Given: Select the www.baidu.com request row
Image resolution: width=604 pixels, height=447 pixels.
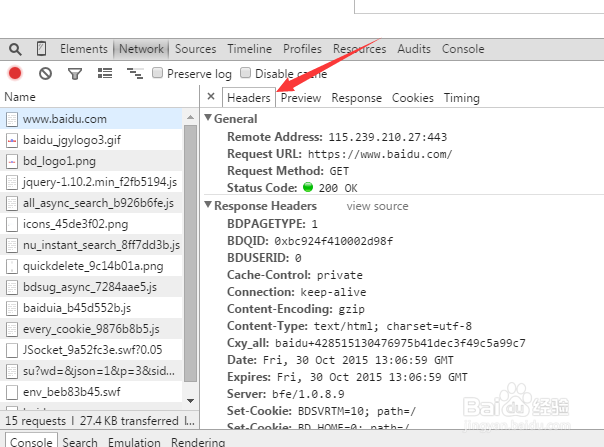Looking at the screenshot, I should click(x=91, y=119).
